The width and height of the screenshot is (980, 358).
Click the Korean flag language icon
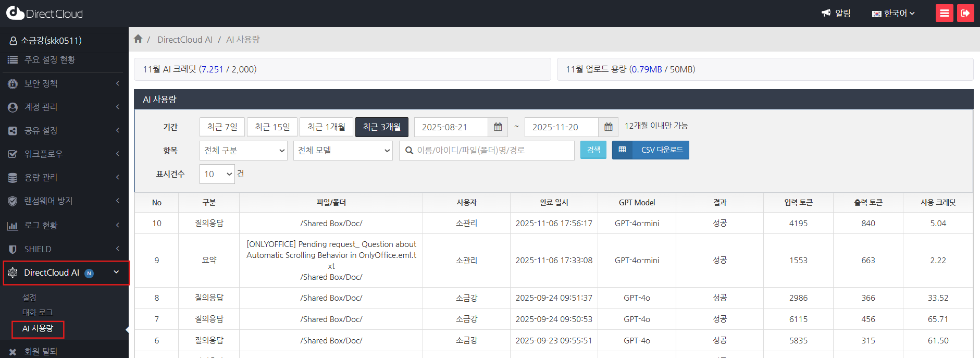pyautogui.click(x=877, y=14)
